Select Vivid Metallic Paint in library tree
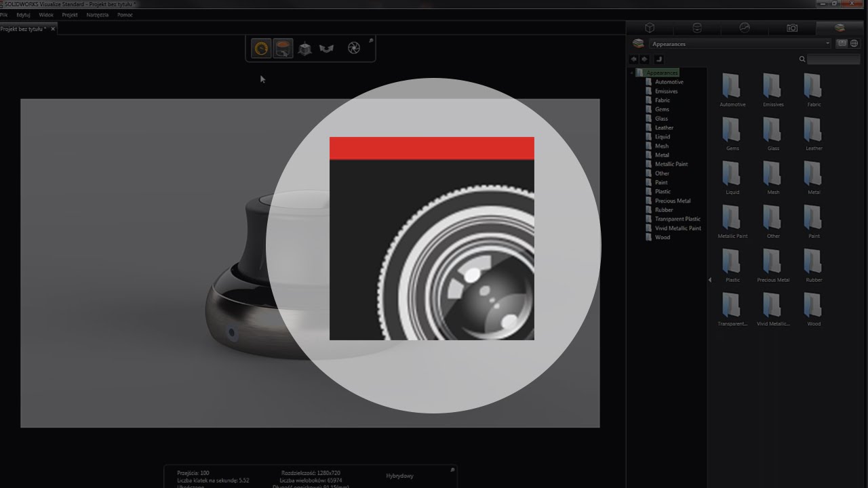Image resolution: width=868 pixels, height=488 pixels. pos(678,228)
